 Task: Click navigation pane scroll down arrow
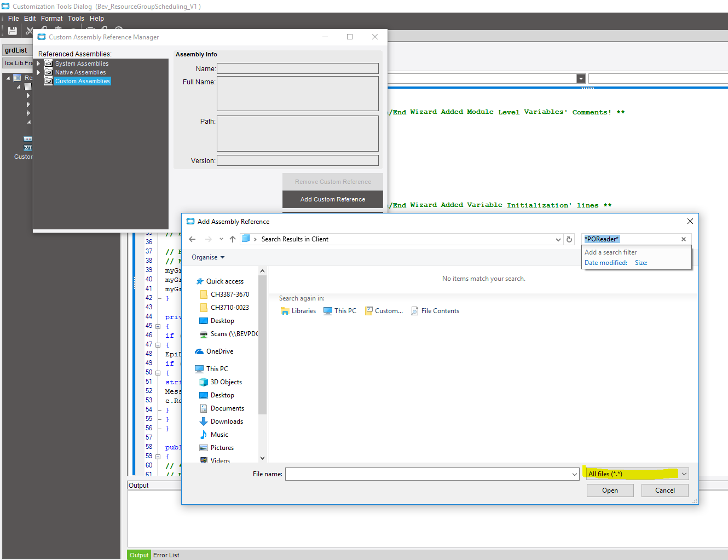tap(262, 458)
